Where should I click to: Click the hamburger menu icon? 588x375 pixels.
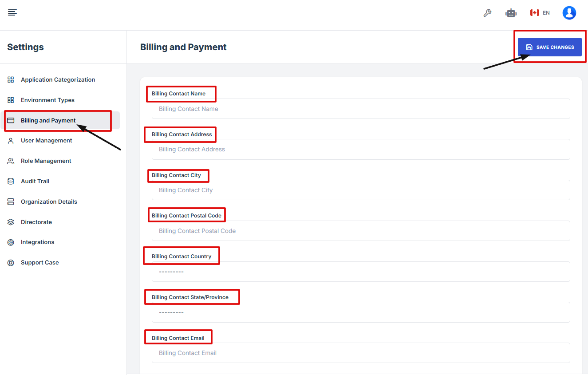12,12
